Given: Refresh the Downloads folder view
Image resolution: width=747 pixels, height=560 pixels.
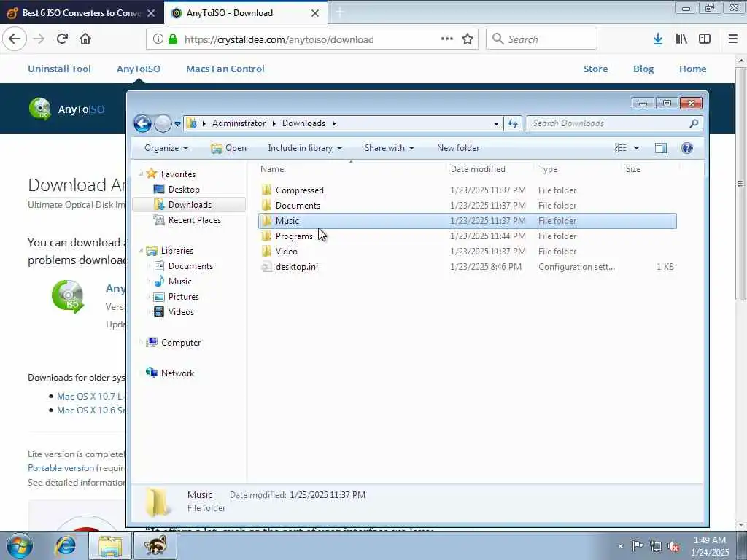Looking at the screenshot, I should click(x=513, y=123).
